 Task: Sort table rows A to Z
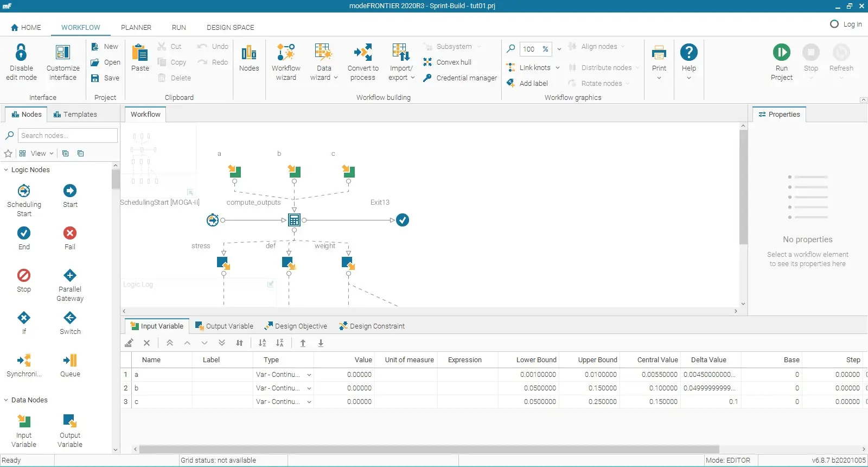tap(263, 343)
